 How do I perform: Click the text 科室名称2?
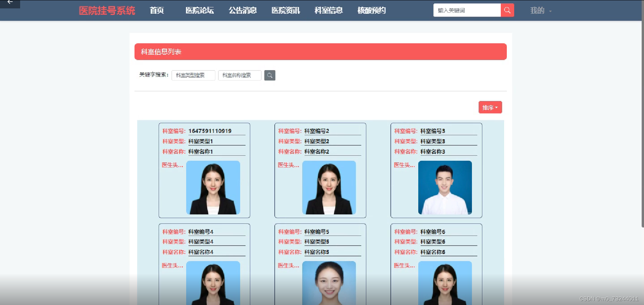pos(317,152)
